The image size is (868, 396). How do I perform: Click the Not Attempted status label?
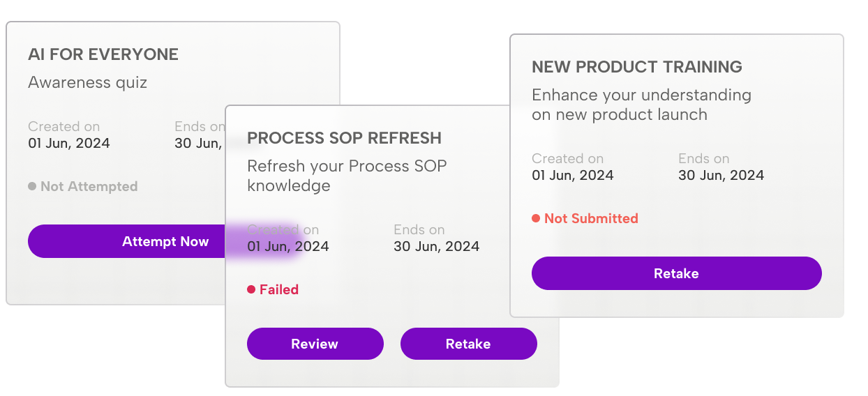(x=89, y=186)
